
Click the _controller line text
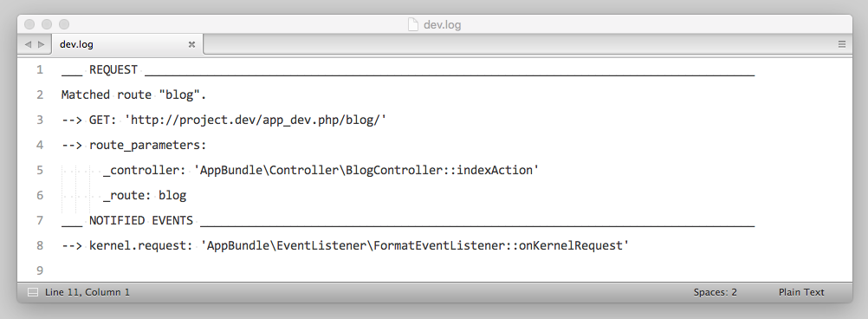click(321, 170)
